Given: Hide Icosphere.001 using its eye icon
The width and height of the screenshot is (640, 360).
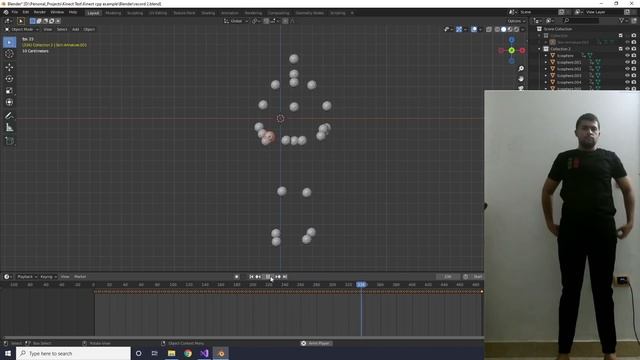Looking at the screenshot, I should point(627,62).
